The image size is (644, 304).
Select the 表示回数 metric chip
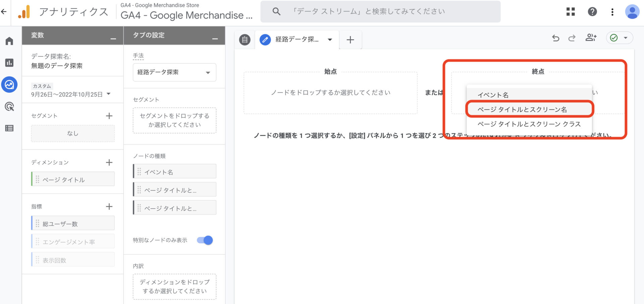73,260
